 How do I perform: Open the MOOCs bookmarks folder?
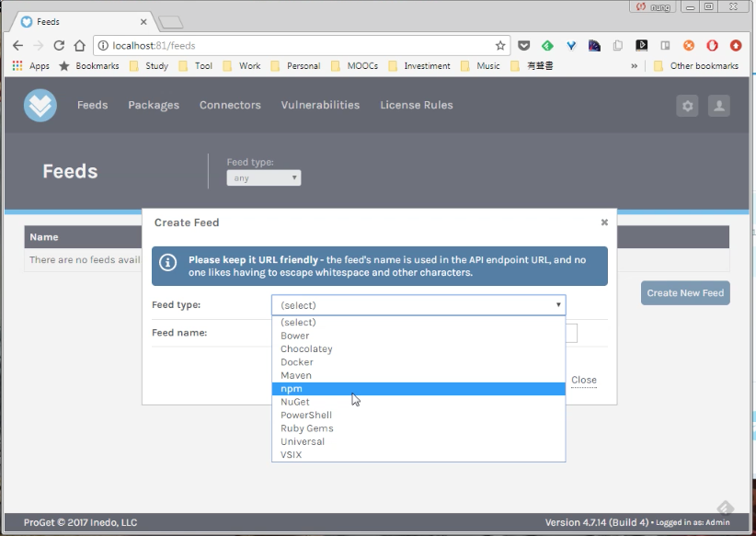pyautogui.click(x=355, y=66)
